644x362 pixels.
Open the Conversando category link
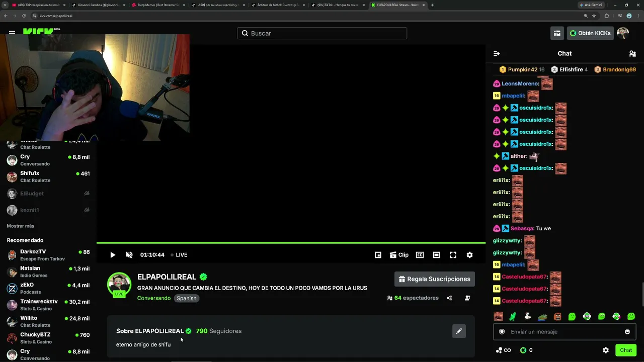pos(154,298)
